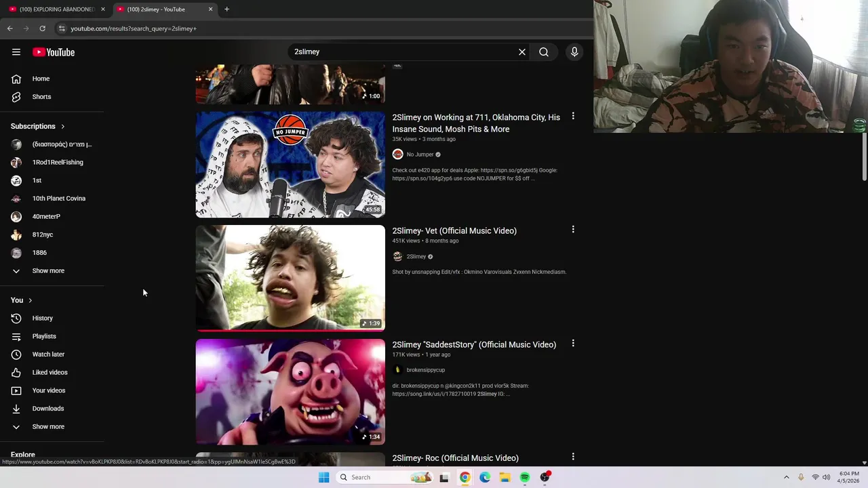Open Microsoft Edge from the taskbar
Image resolution: width=868 pixels, height=488 pixels.
485,477
